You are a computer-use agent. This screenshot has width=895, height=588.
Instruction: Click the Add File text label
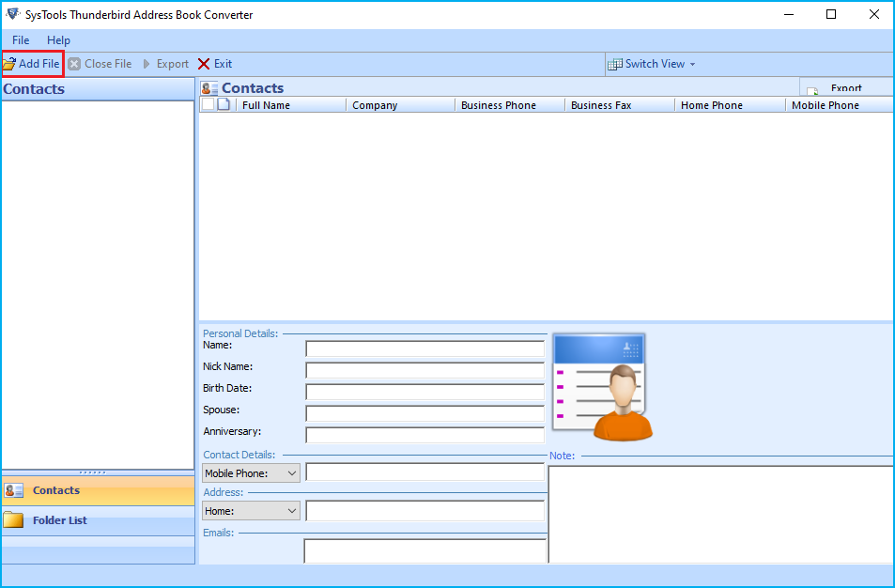39,64
